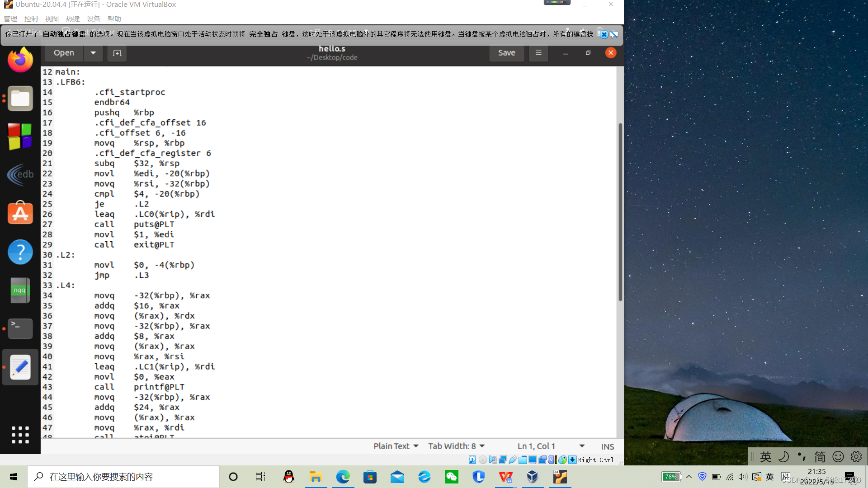This screenshot has width=868, height=488.
Task: Open Firefox from the Ubuntu dock
Action: click(x=20, y=60)
